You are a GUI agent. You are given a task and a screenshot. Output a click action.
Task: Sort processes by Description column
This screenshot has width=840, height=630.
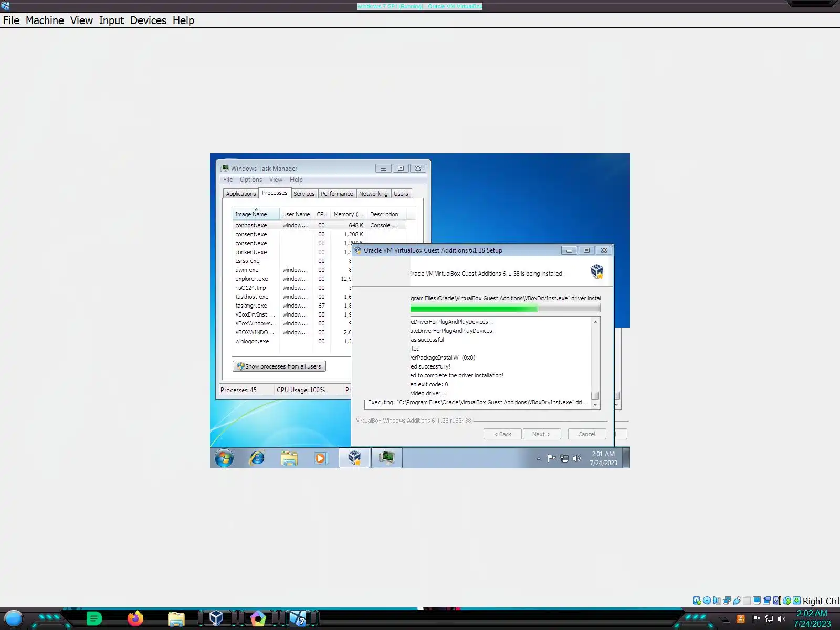[x=386, y=214]
